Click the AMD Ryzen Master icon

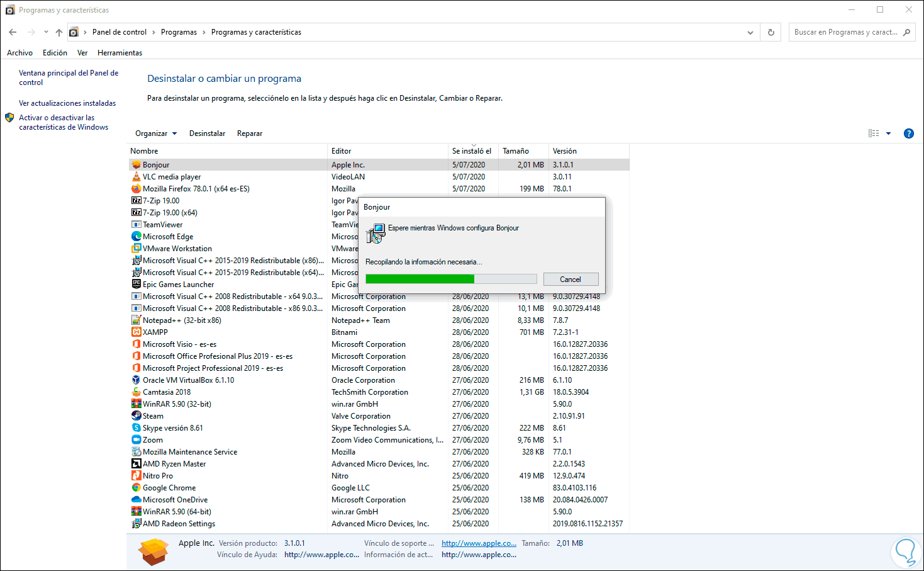136,464
